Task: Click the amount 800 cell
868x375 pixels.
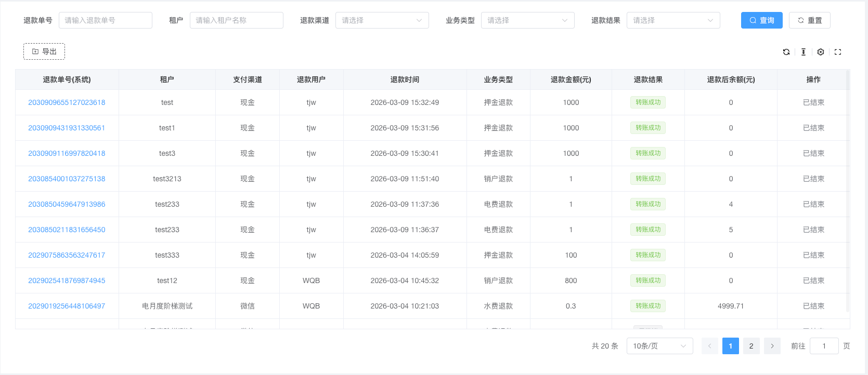Action: click(571, 280)
